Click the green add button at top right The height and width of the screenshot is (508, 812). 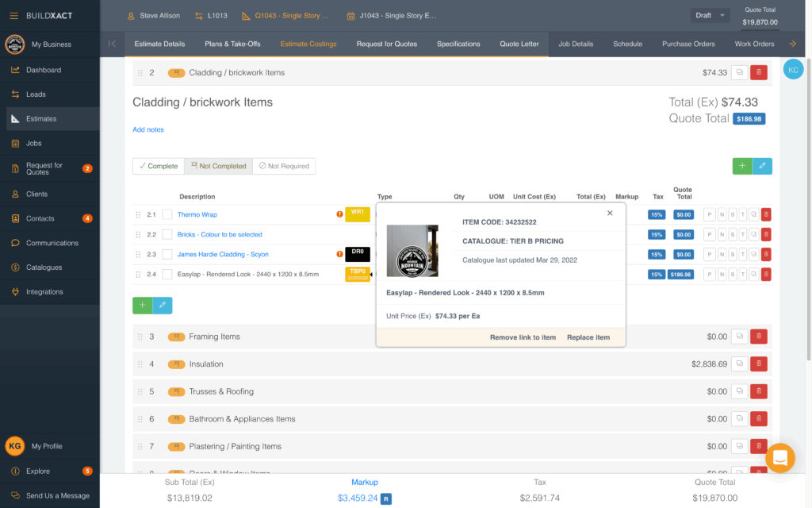point(742,166)
